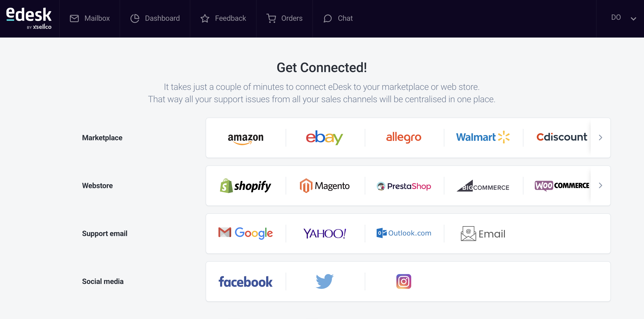Image resolution: width=644 pixels, height=319 pixels.
Task: Connect a Google support email
Action: (245, 233)
